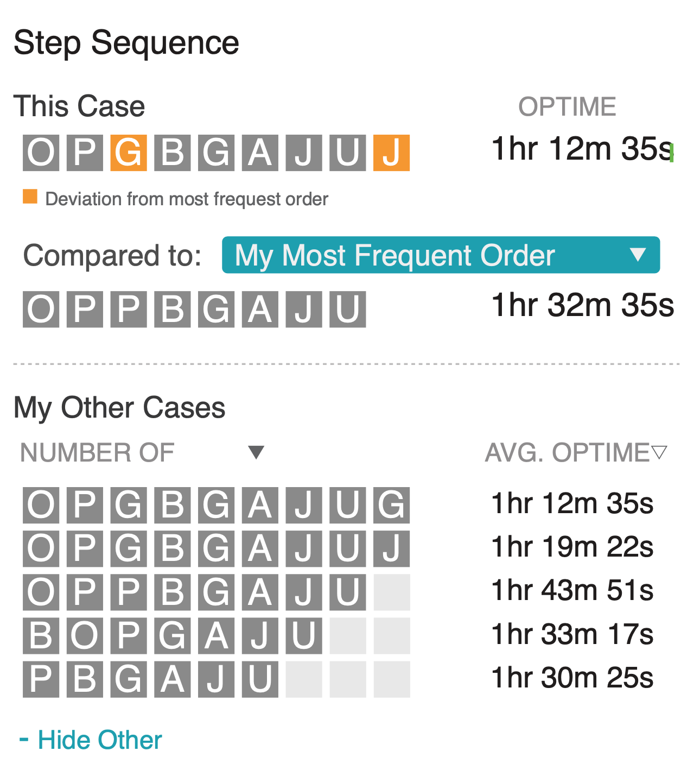
Task: Click the empty last slot in the 1hr 43m 51s row
Action: click(391, 592)
